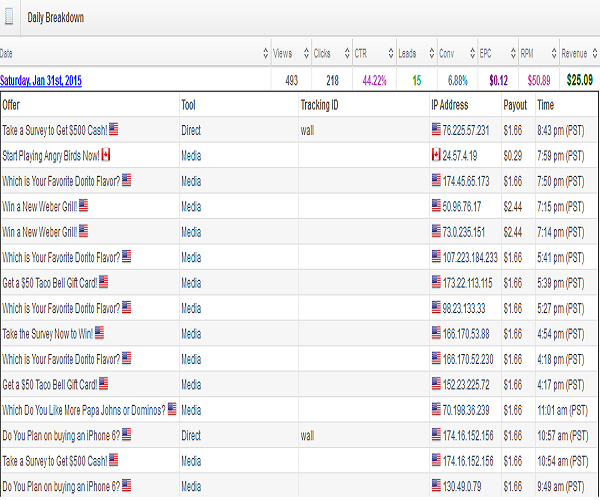
Task: Click flag after 7:15 pm Weber Grill offer
Action: pyautogui.click(x=83, y=206)
